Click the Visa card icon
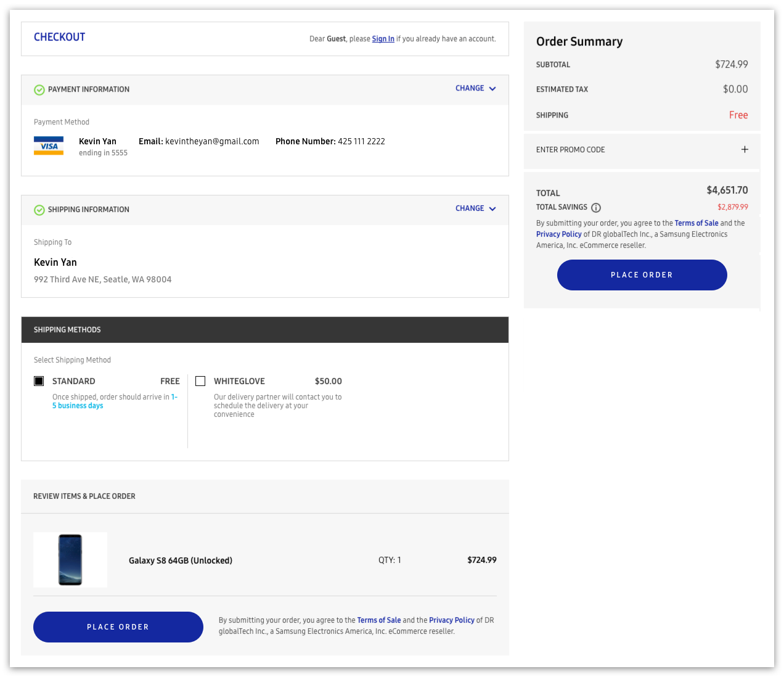This screenshot has height=677, width=784. (x=49, y=146)
